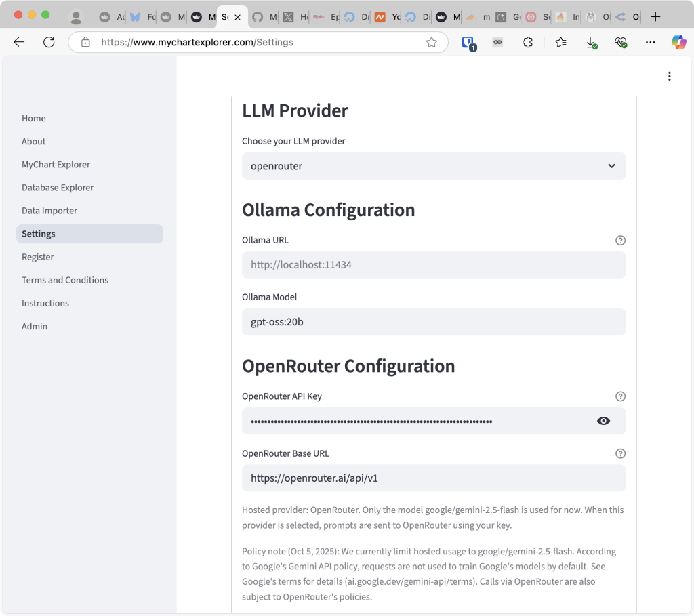
Task: Click the dropdown chevron next to openrouter
Action: (x=611, y=166)
